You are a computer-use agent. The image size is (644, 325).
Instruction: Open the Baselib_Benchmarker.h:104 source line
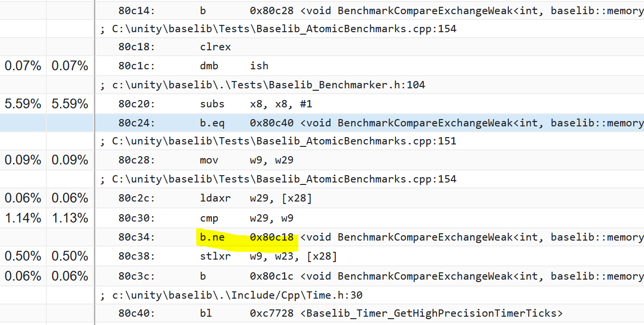tap(263, 85)
